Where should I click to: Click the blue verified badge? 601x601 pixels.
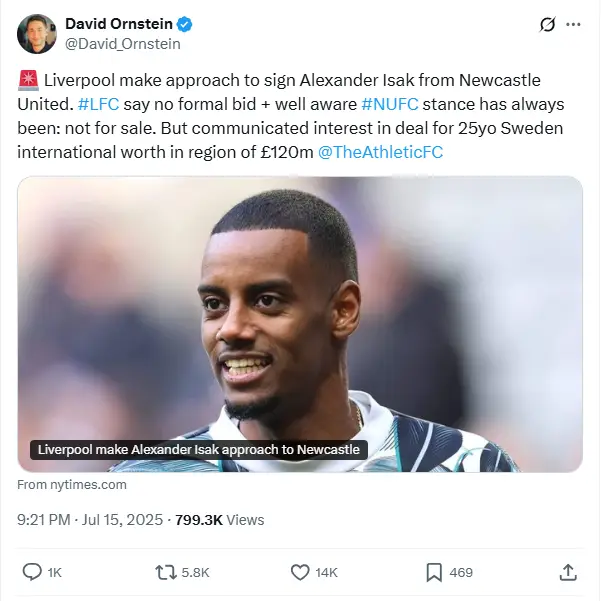click(184, 24)
